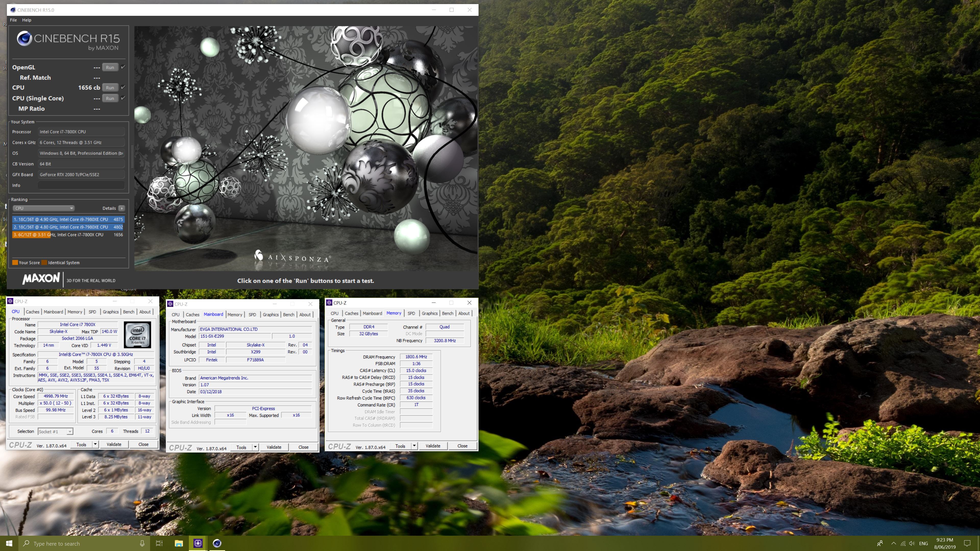Open the Wi-Fi network flyout
This screenshot has width=980, height=551.
(x=903, y=543)
